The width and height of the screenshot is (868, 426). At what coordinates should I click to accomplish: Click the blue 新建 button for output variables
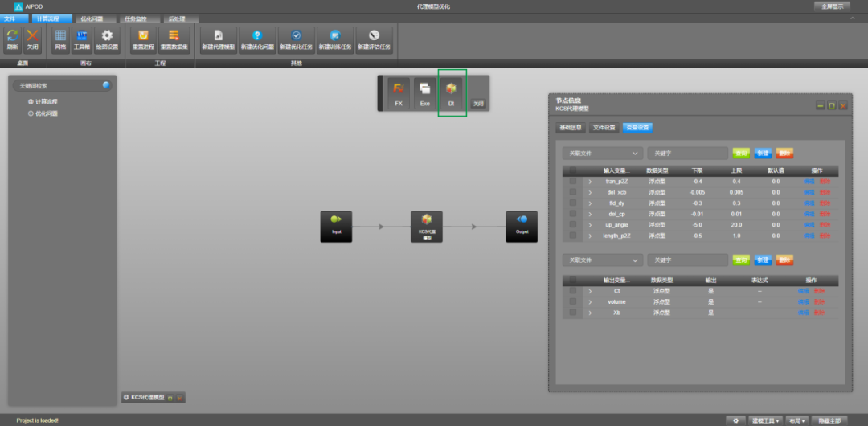763,260
